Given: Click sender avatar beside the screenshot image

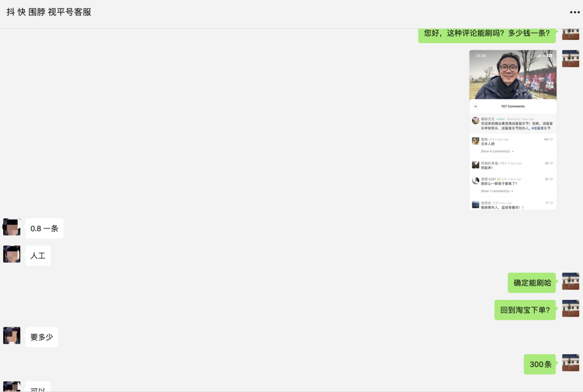Looking at the screenshot, I should pyautogui.click(x=571, y=59).
